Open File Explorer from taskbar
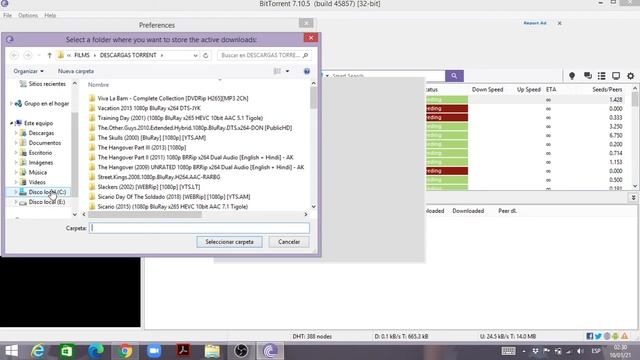The width and height of the screenshot is (640, 360). pos(212,351)
